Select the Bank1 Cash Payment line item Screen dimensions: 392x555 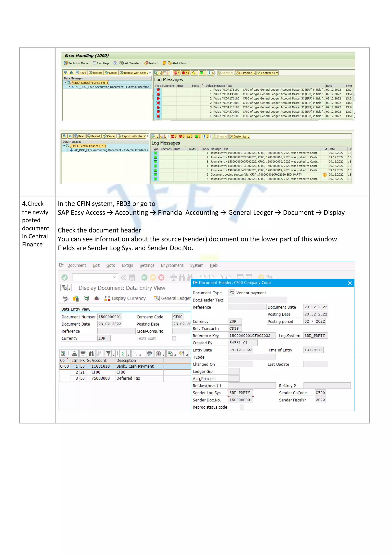pos(125,366)
